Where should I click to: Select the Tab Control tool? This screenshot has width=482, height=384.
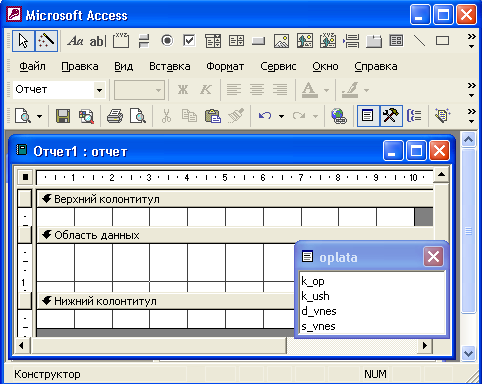[374, 41]
